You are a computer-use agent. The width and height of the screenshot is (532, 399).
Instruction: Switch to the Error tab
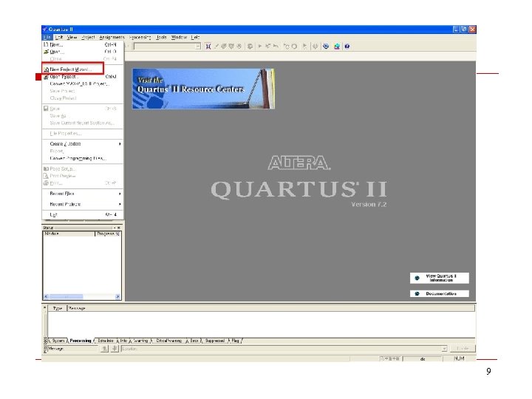point(194,341)
